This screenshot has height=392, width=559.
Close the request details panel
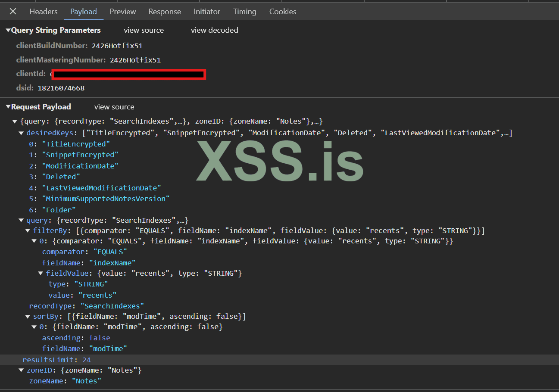click(x=13, y=12)
